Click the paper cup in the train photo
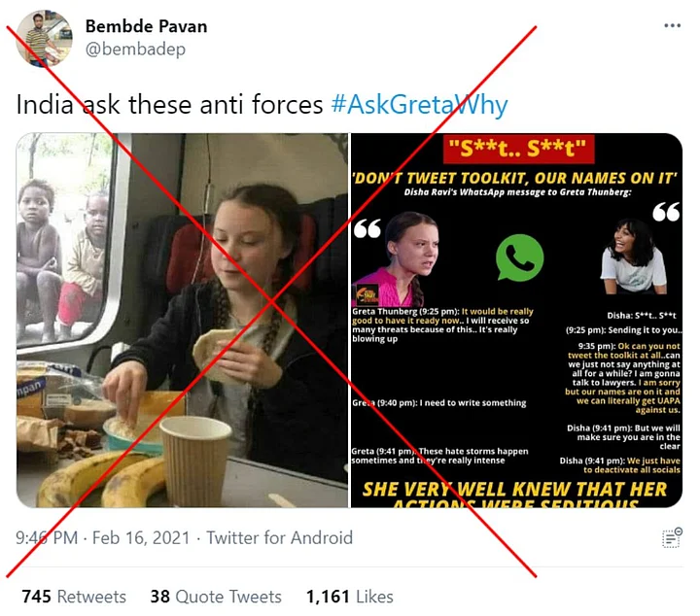The width and height of the screenshot is (700, 616). click(x=195, y=458)
